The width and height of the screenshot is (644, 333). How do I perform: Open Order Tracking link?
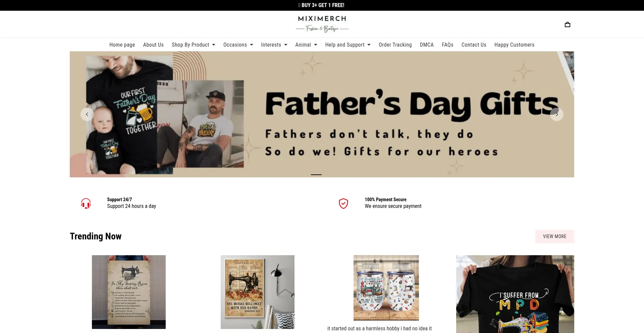tap(395, 45)
